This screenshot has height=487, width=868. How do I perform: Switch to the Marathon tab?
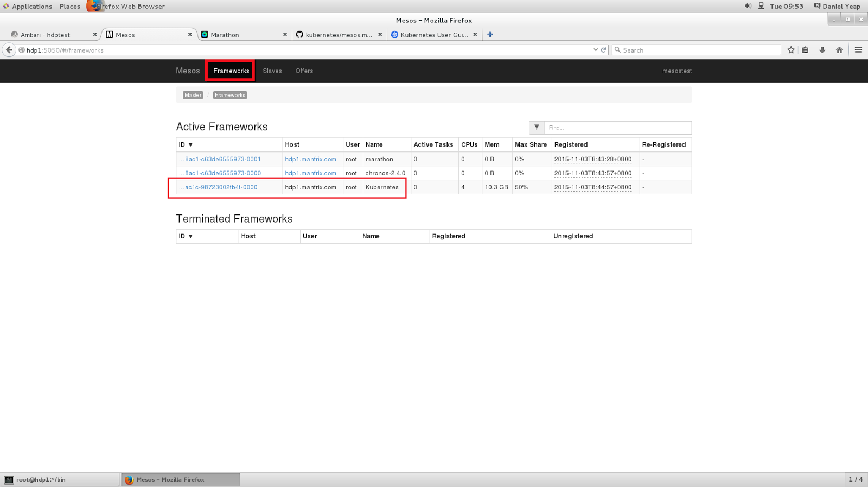click(x=244, y=35)
